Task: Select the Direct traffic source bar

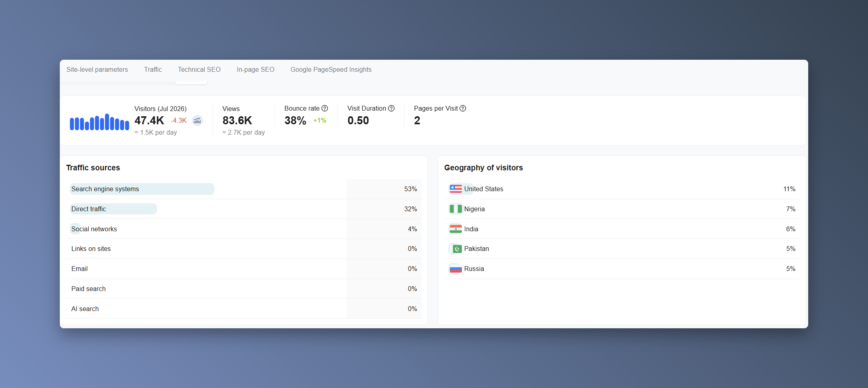Action: tap(113, 209)
